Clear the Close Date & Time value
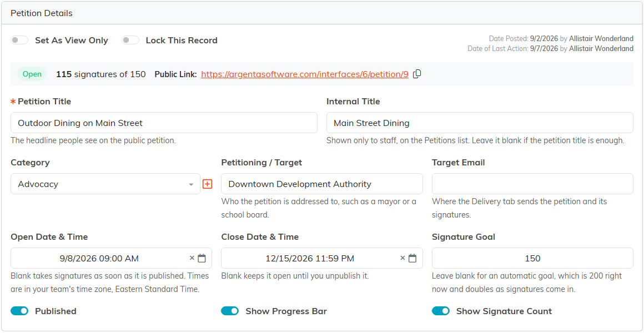The width and height of the screenshot is (644, 333). click(402, 258)
